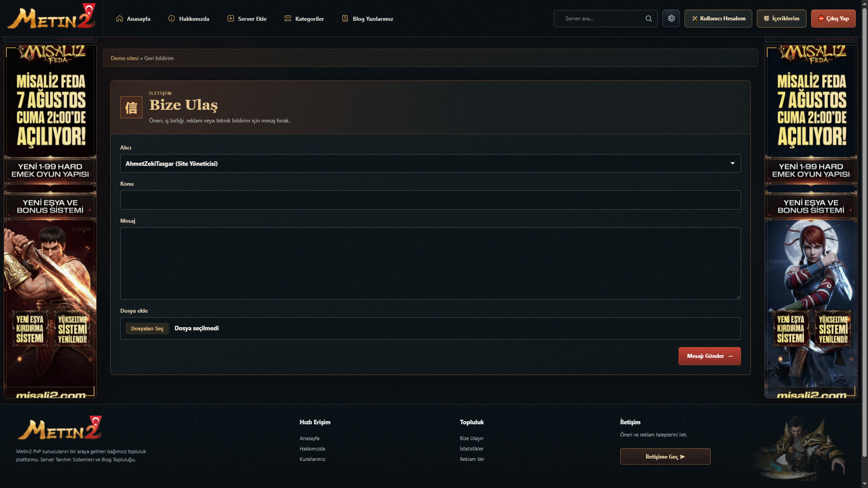The width and height of the screenshot is (868, 488).
Task: Select Server Ekle from the top menu
Action: pos(247,19)
